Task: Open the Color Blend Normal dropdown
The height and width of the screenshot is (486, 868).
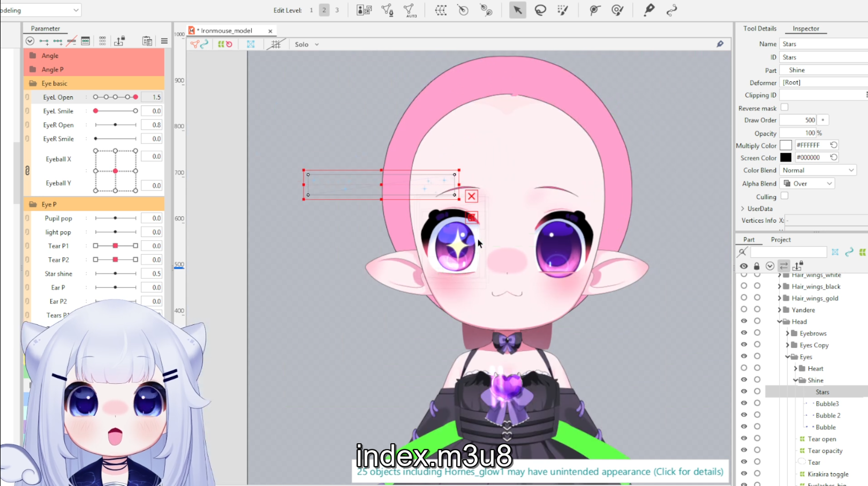Action: coord(818,170)
